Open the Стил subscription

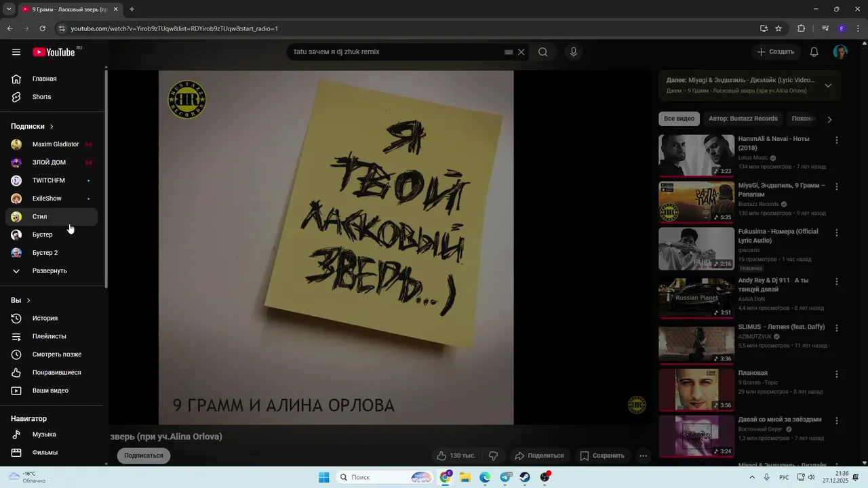pos(52,217)
